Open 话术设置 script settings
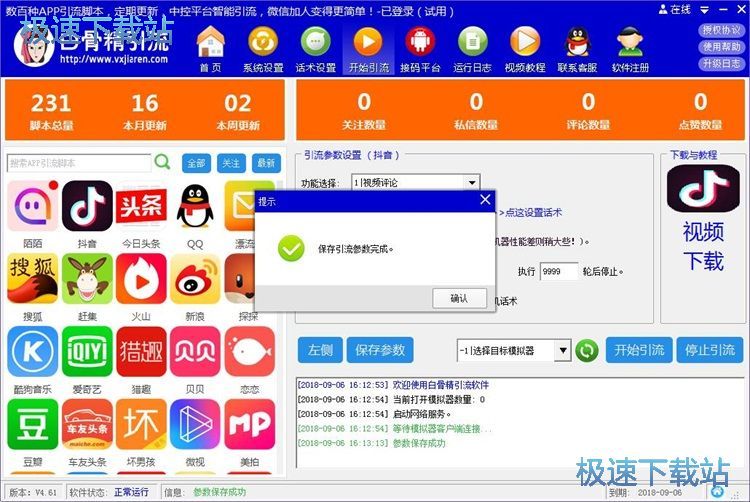 pyautogui.click(x=316, y=50)
